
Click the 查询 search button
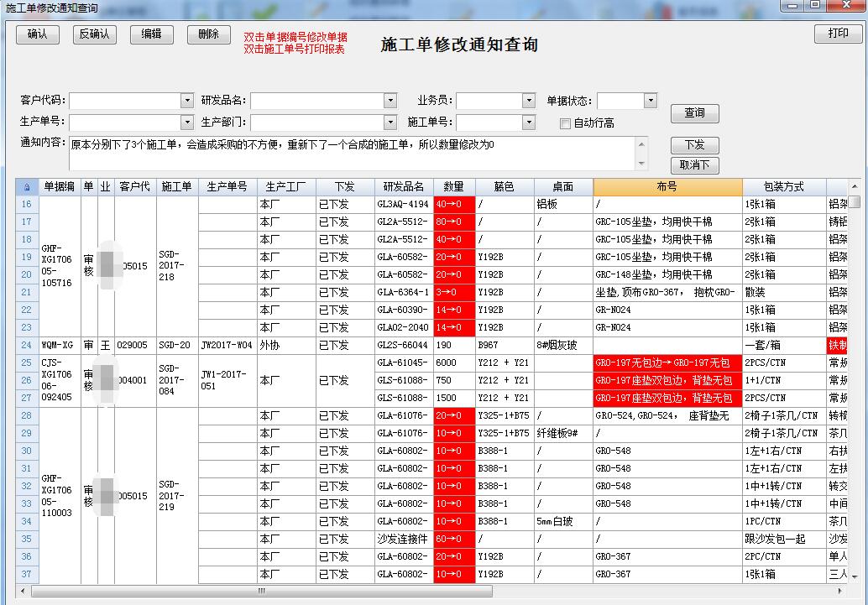[694, 113]
